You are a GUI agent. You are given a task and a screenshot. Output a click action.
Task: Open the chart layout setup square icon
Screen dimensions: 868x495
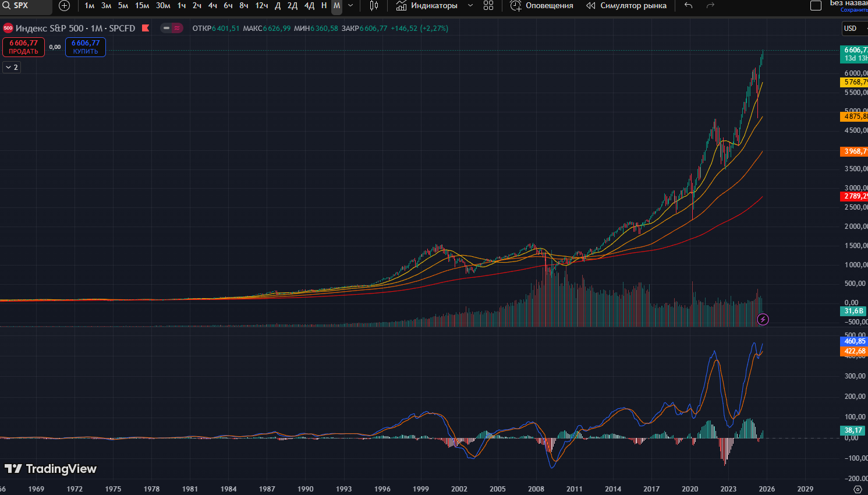pyautogui.click(x=816, y=6)
